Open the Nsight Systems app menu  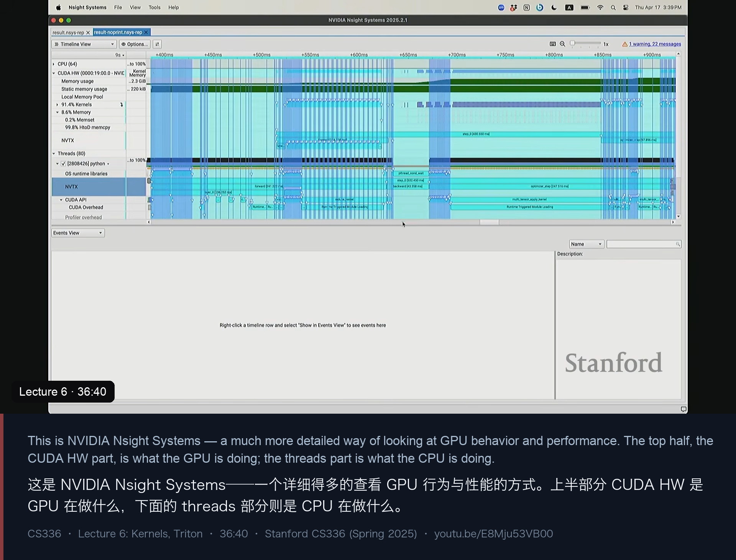(87, 7)
